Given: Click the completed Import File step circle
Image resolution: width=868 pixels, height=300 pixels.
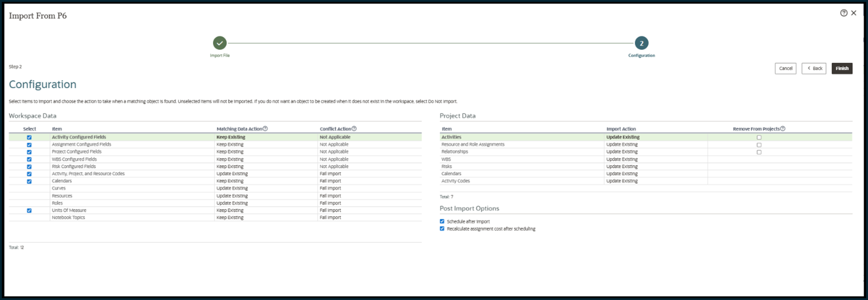Looking at the screenshot, I should [220, 43].
